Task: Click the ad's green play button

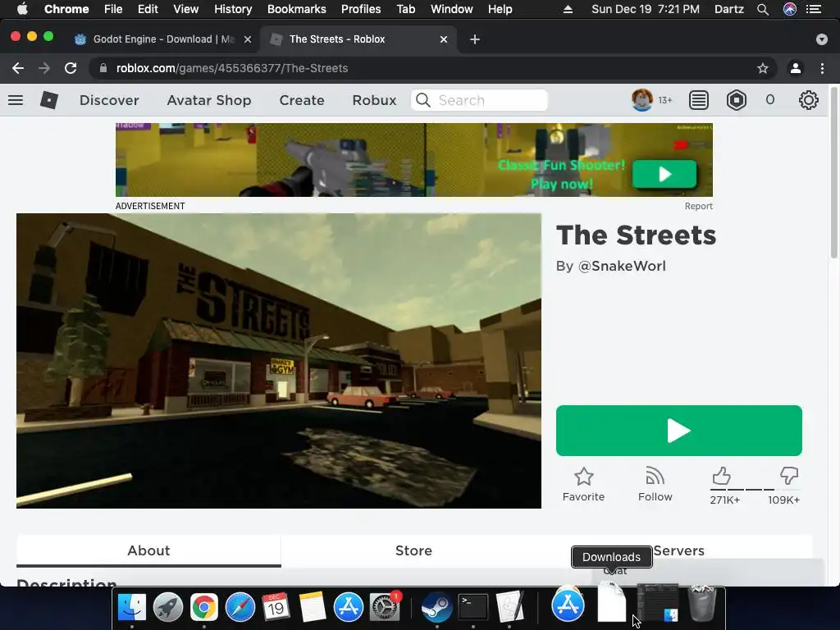Action: [664, 174]
